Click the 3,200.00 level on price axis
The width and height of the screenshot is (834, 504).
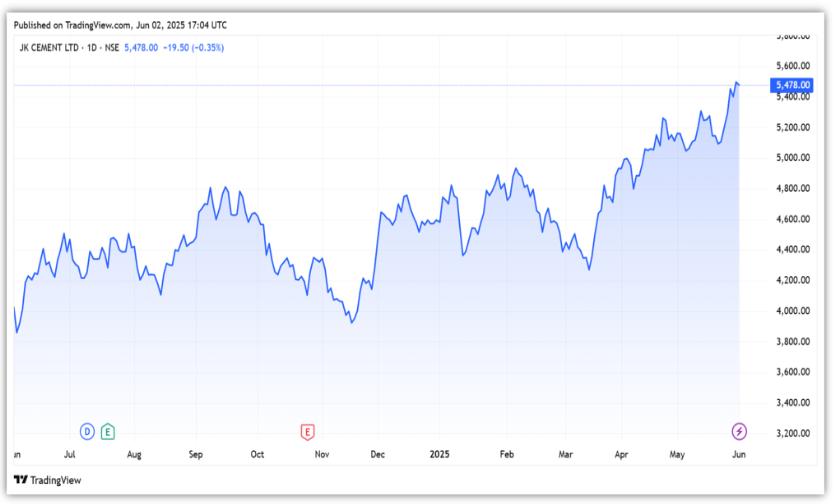click(x=792, y=434)
